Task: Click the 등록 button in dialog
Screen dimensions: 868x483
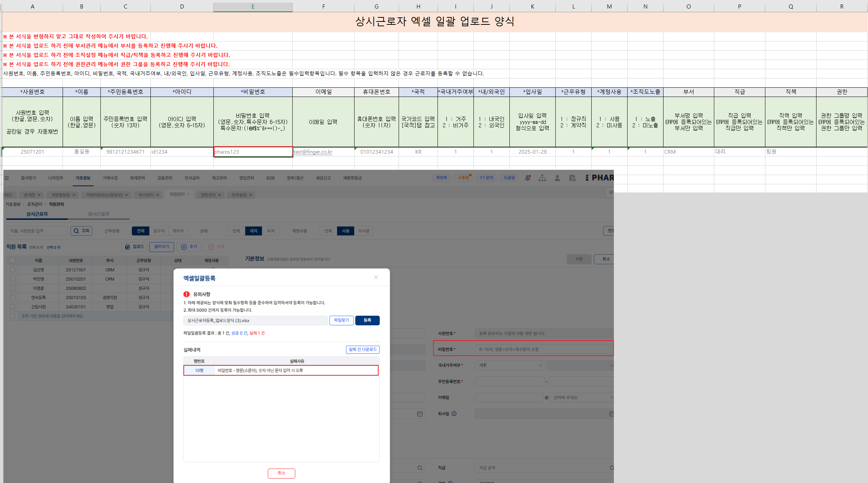Action: pyautogui.click(x=367, y=321)
